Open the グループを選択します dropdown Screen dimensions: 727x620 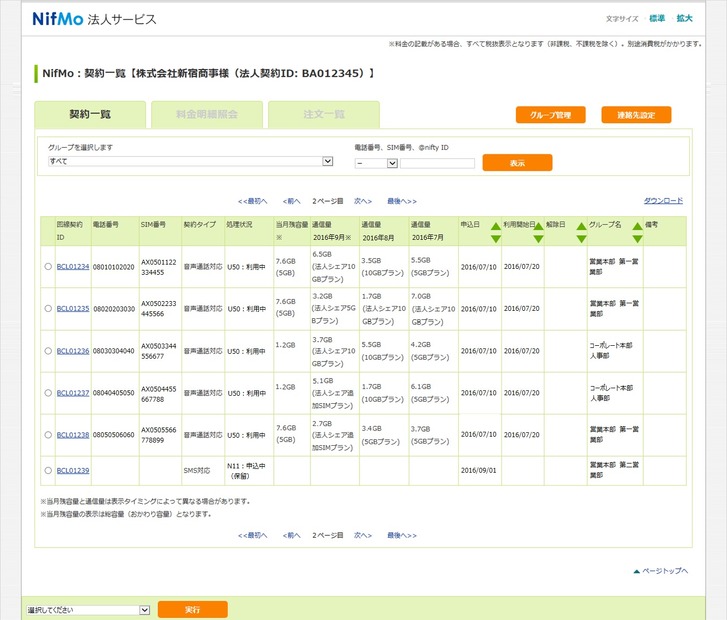(x=191, y=161)
